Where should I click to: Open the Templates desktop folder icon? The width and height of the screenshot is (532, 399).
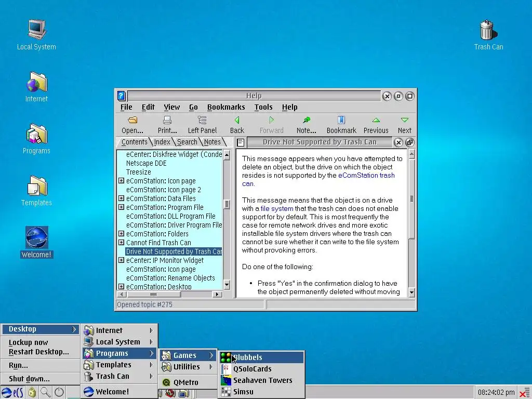(37, 186)
